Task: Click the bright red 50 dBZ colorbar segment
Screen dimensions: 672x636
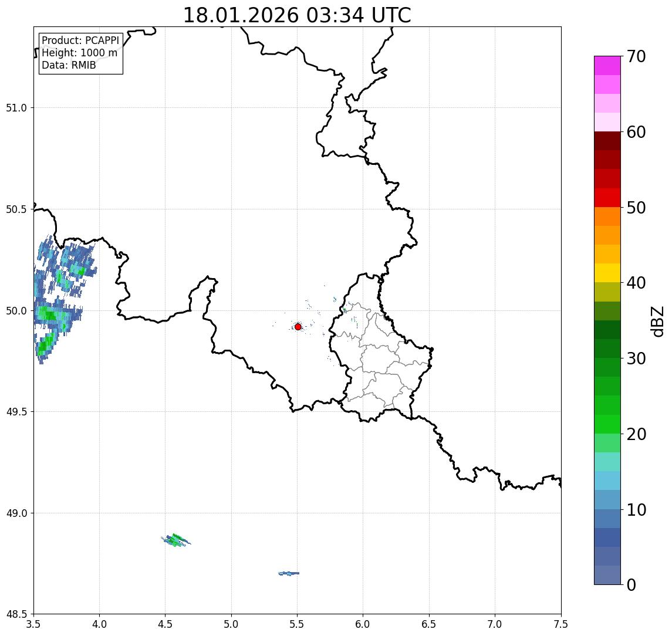Action: coord(607,198)
